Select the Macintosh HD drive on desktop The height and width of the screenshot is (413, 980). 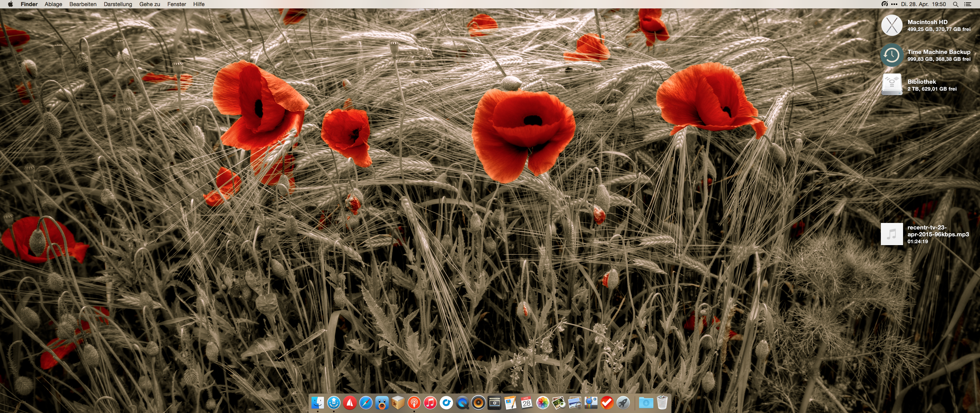coord(892,25)
